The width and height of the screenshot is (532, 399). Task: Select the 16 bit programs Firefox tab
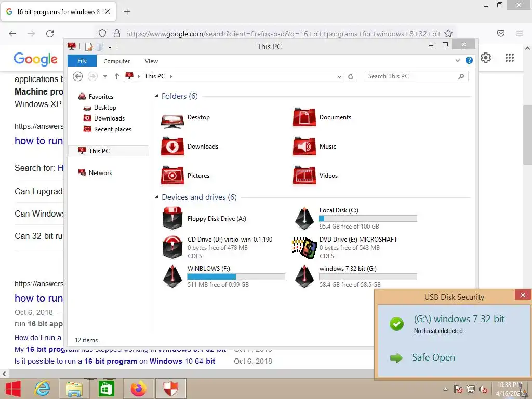[x=58, y=11]
